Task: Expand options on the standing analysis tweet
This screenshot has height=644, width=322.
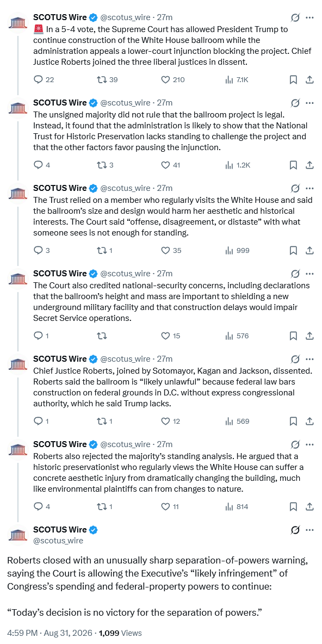Action: pyautogui.click(x=309, y=444)
